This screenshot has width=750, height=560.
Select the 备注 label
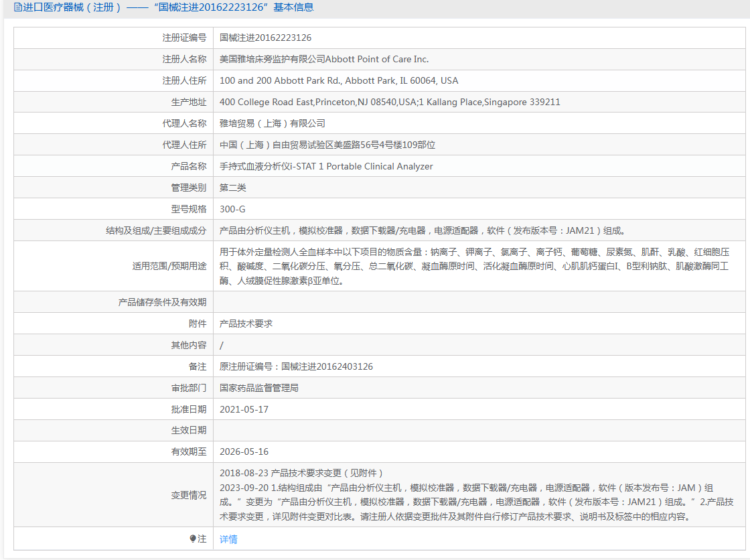pyautogui.click(x=198, y=366)
